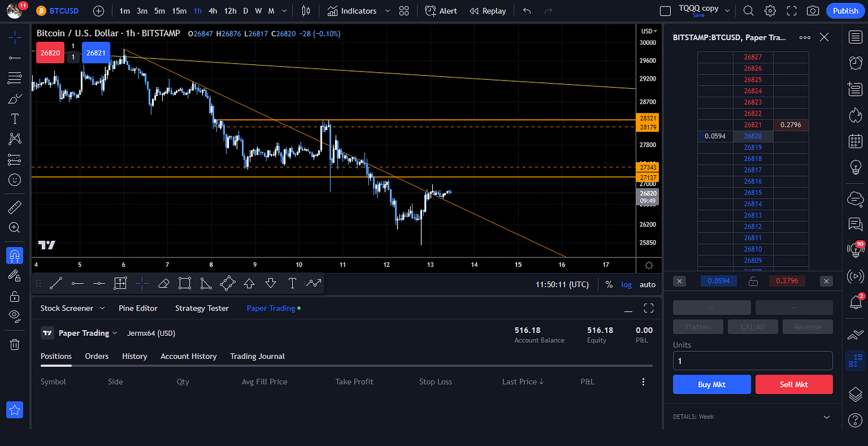Open the DOM panel three-dots menu
The image size is (868, 446).
(805, 37)
